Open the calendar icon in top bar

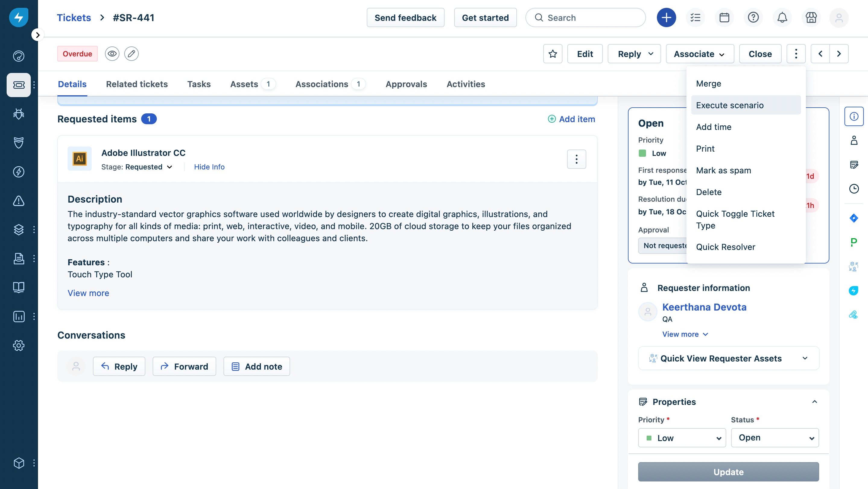(x=724, y=17)
